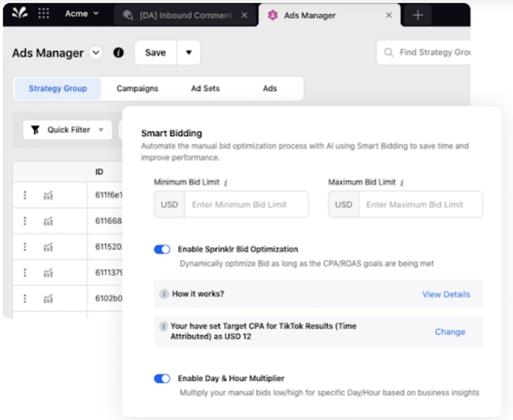Click the Minimum Bid Limit info icon
The image size is (513, 420).
(225, 183)
